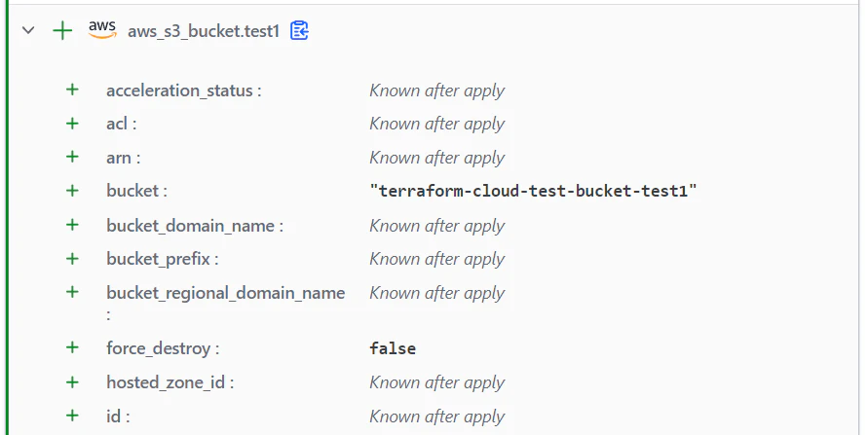Click the plus icon beside bucket_prefix

pos(72,258)
